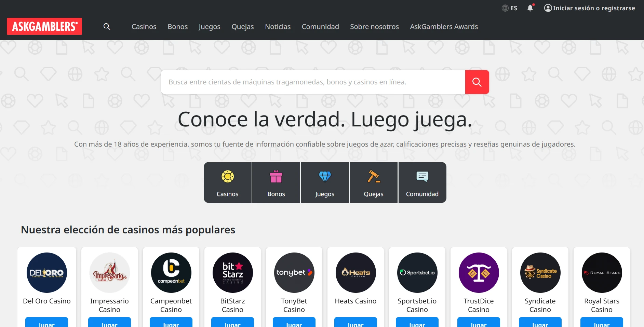Open the Quejas tile with gavel icon
Screen dimensions: 644x327
tap(374, 182)
